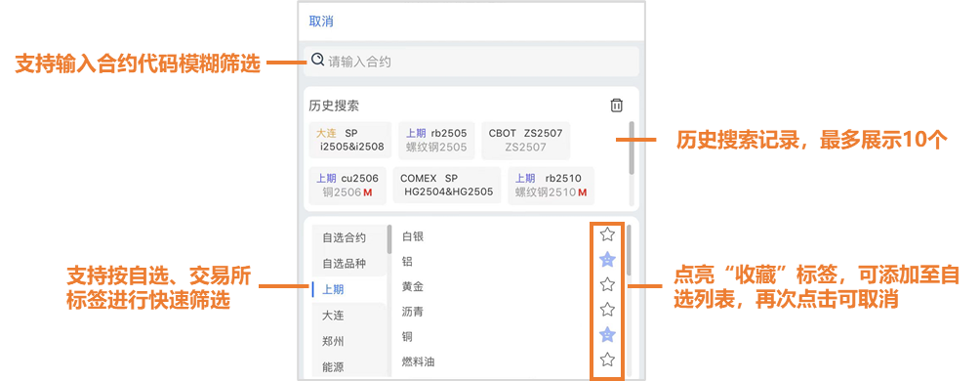
Task: Focus the 请输入合约 search field
Action: click(471, 62)
